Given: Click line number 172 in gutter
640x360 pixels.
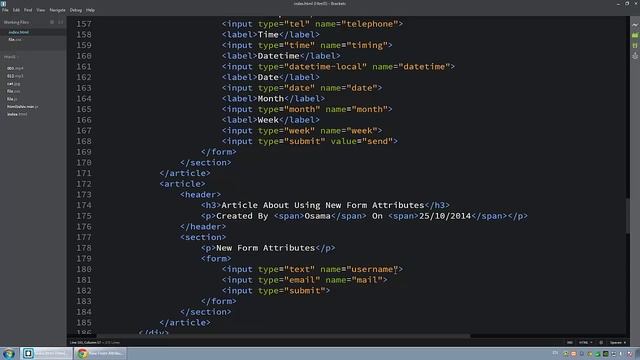Looking at the screenshot, I should [84, 184].
